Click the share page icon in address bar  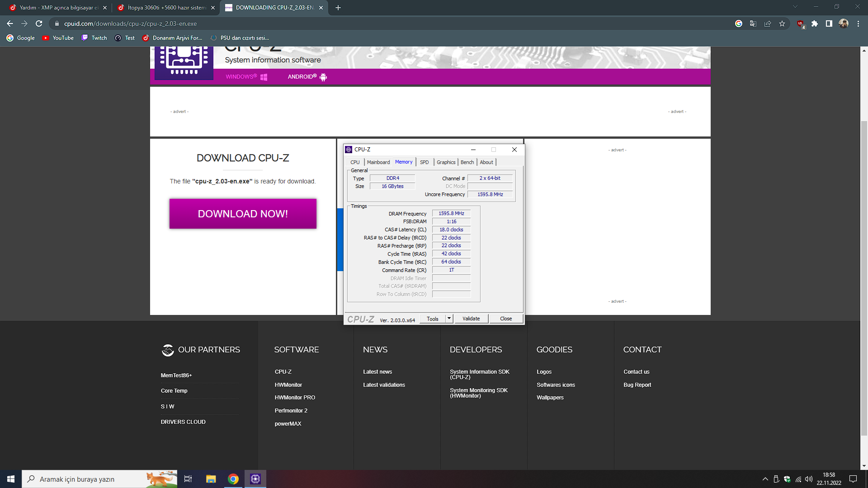768,23
